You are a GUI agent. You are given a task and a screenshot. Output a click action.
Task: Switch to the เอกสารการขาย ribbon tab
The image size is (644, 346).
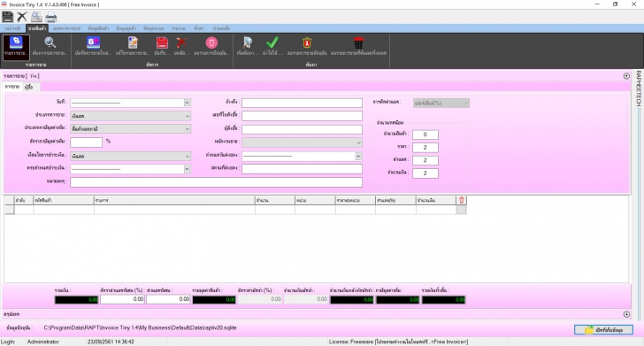click(66, 28)
